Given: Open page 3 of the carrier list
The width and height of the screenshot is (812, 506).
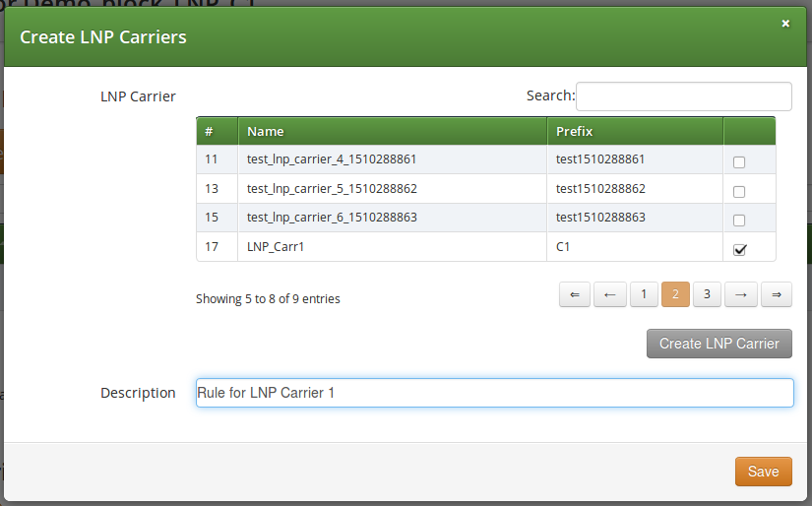Looking at the screenshot, I should point(707,294).
